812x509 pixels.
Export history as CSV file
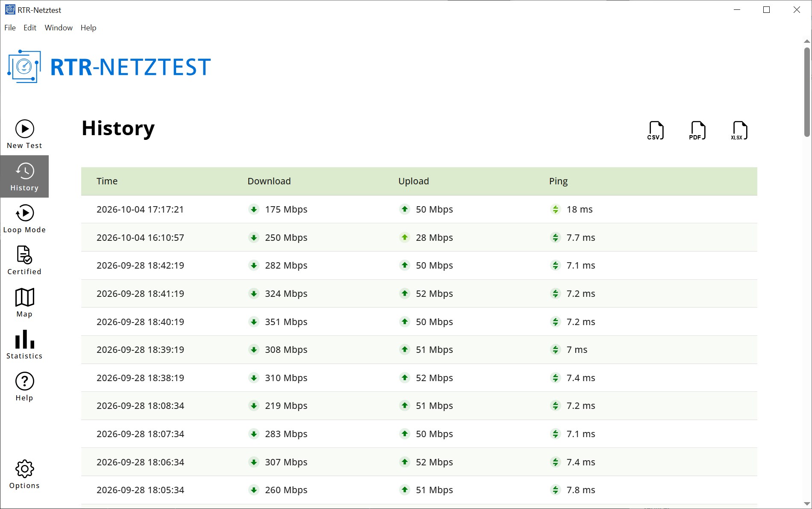coord(656,130)
